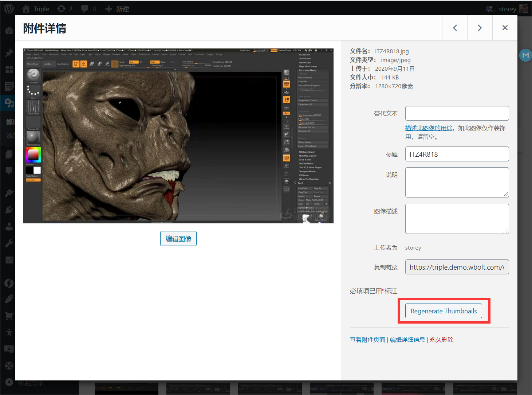
Task: Click the user avatar next to storey
Action: coord(523,9)
